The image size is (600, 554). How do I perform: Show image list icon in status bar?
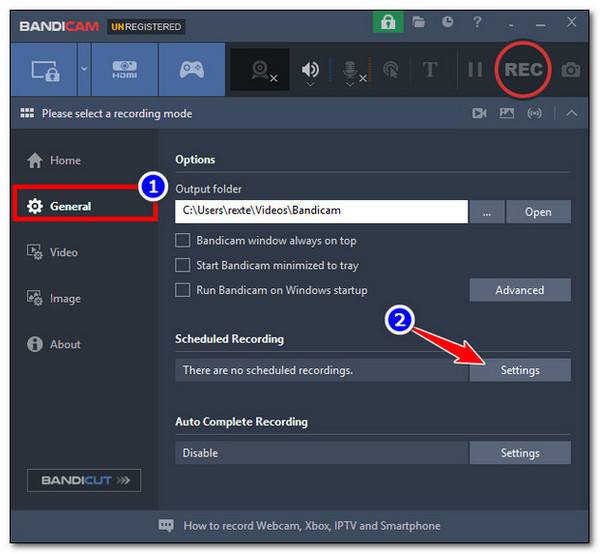tap(507, 113)
